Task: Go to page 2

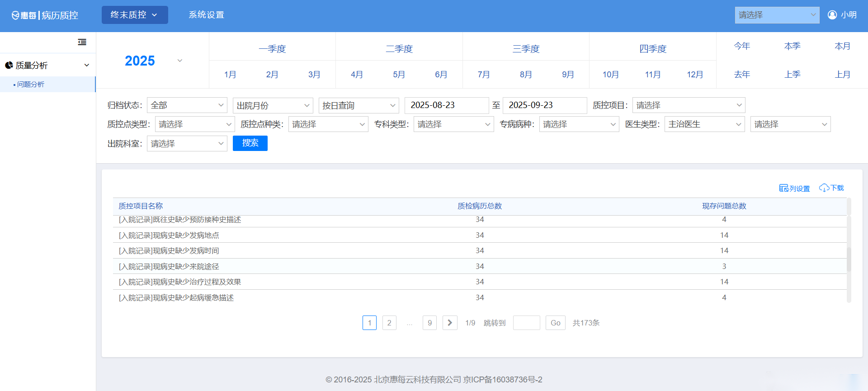Action: point(389,323)
